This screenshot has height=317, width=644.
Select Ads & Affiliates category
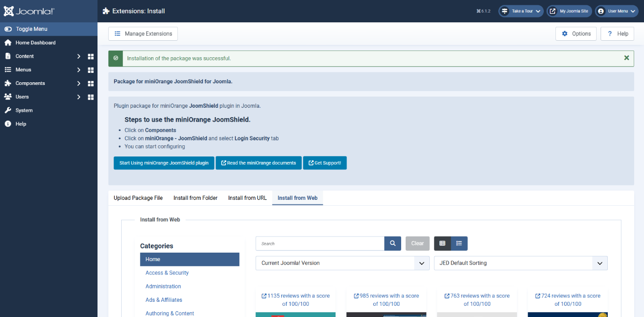click(x=164, y=300)
